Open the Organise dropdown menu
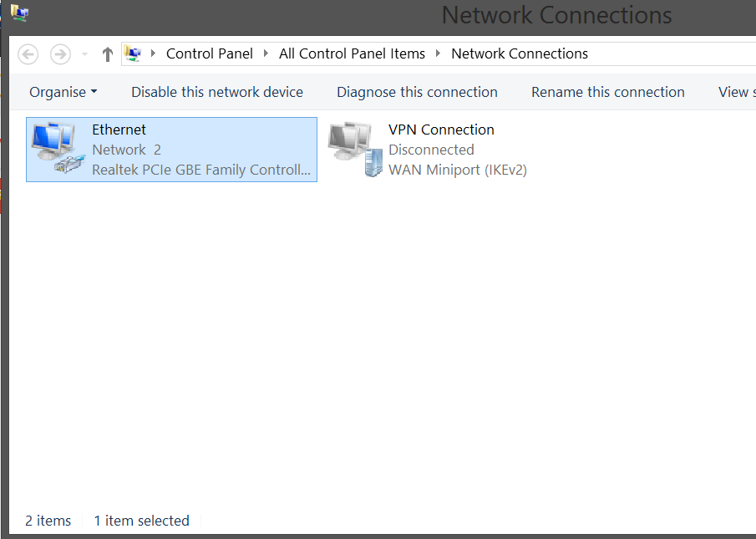 (63, 92)
